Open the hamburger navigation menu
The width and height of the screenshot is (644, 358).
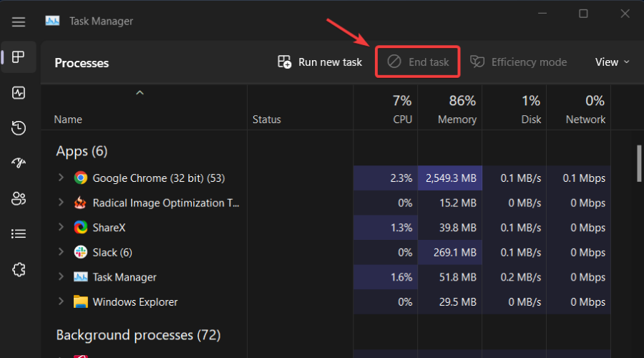click(x=19, y=21)
